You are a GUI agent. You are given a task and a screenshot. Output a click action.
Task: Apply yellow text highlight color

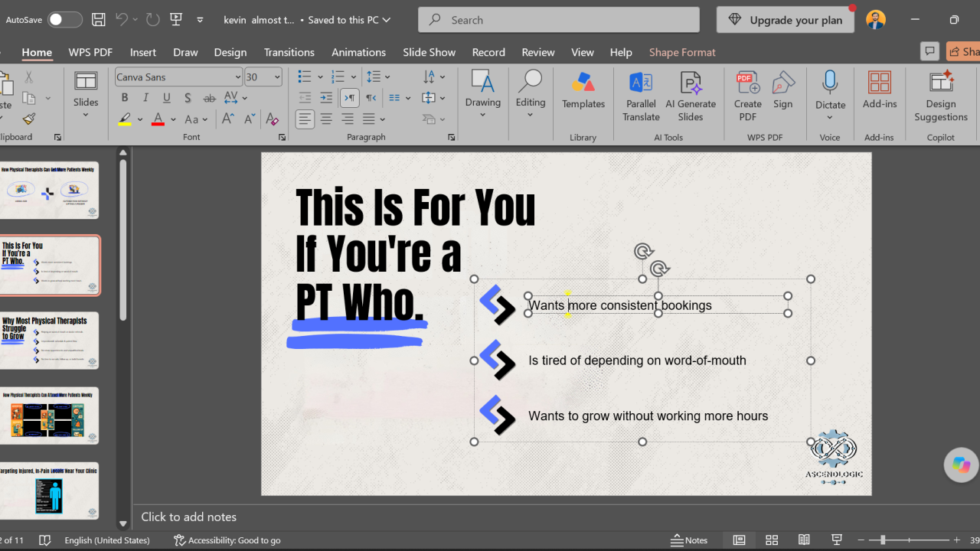pyautogui.click(x=125, y=119)
